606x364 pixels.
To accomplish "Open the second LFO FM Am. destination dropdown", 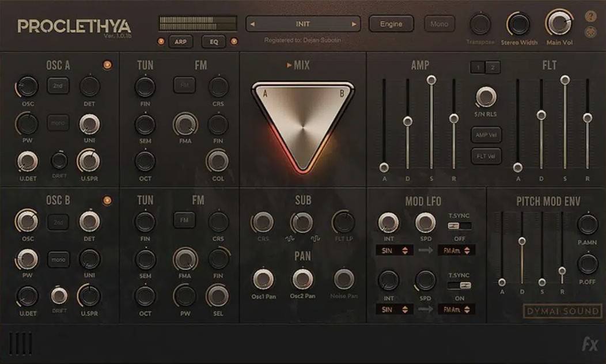I will point(456,309).
